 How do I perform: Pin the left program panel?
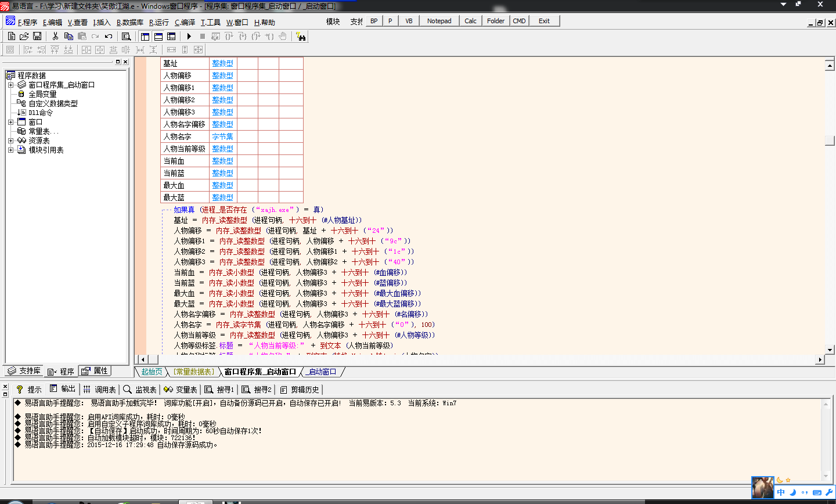coord(118,62)
